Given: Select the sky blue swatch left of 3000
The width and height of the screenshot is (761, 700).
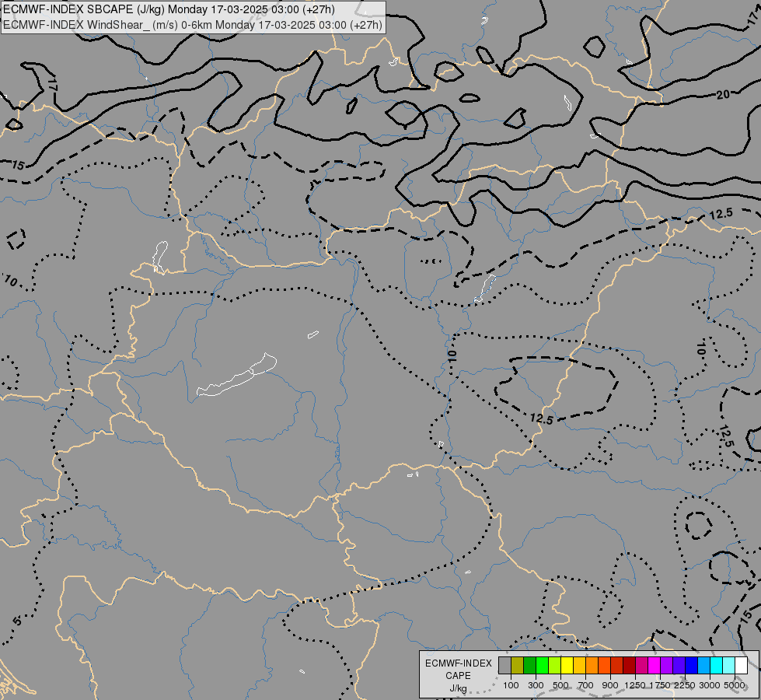Looking at the screenshot, I should [703, 666].
